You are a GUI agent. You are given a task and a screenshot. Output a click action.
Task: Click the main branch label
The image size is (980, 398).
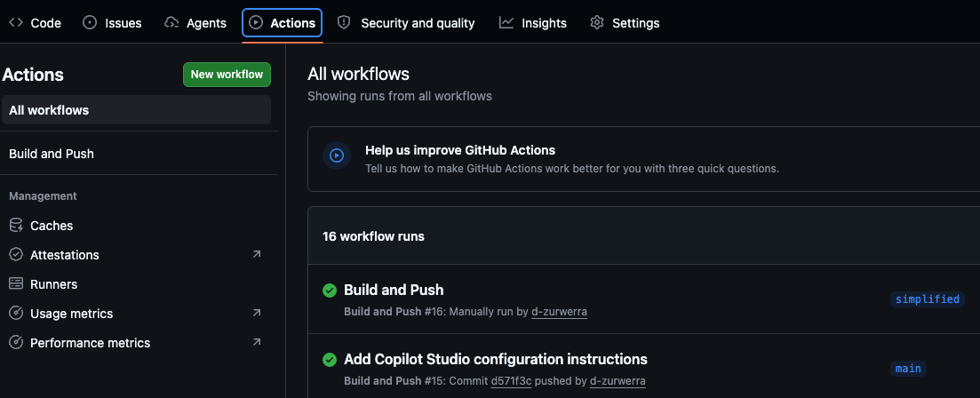pos(908,369)
